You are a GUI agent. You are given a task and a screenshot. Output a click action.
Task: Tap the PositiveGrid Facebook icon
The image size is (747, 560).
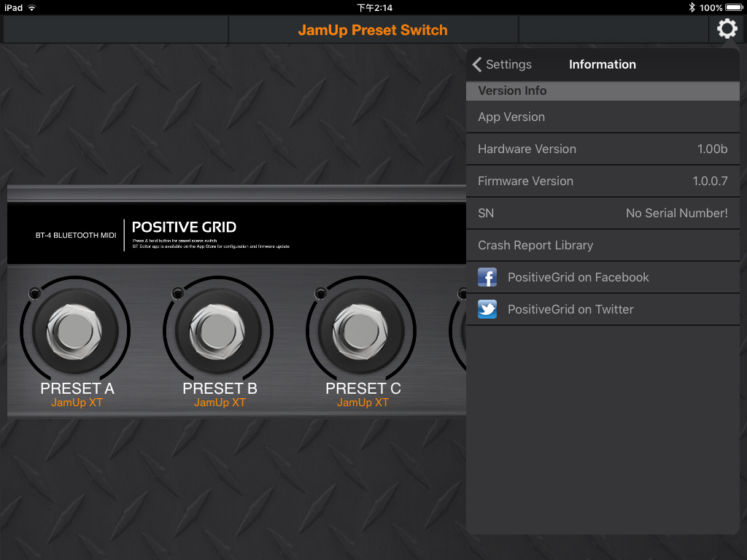487,277
